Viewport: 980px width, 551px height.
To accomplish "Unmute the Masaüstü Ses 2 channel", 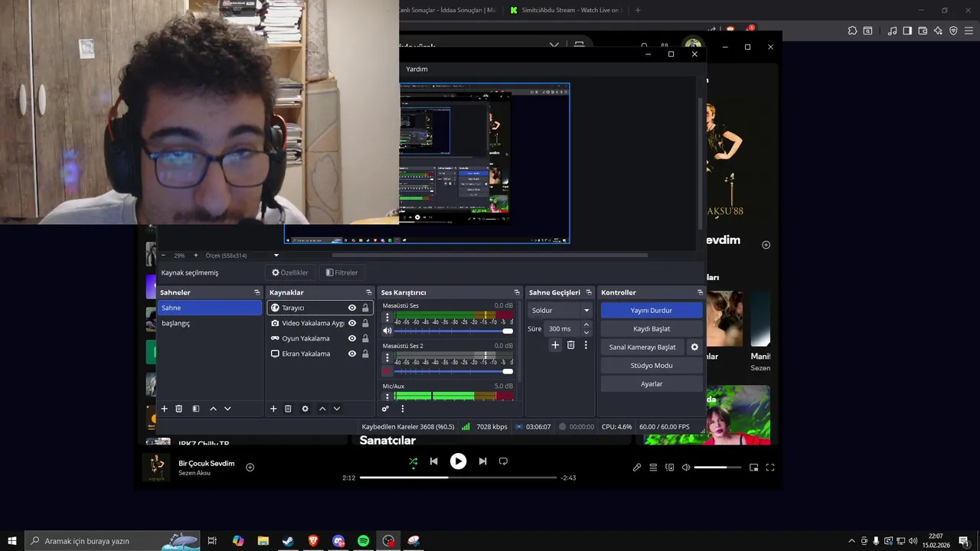I will (387, 371).
